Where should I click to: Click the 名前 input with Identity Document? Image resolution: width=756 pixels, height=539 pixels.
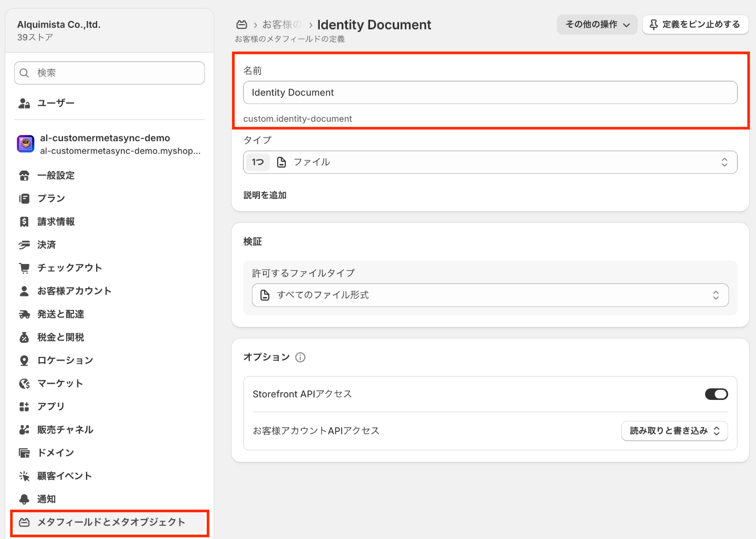click(x=490, y=92)
